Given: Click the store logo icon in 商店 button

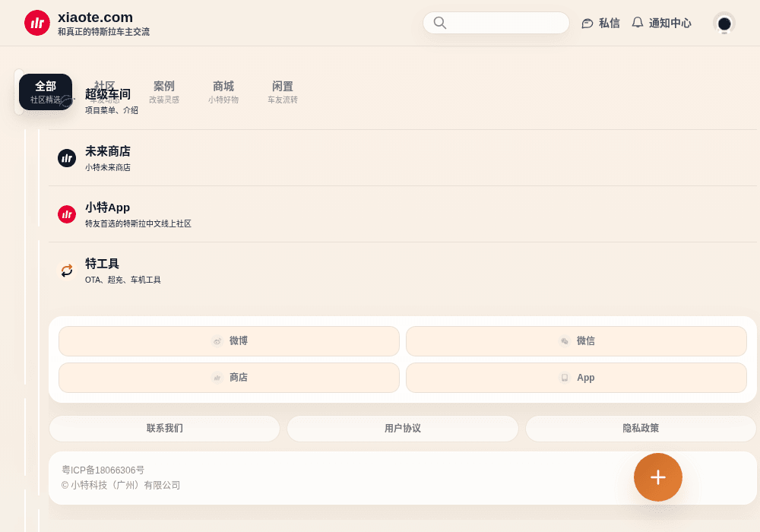Looking at the screenshot, I should coord(217,378).
